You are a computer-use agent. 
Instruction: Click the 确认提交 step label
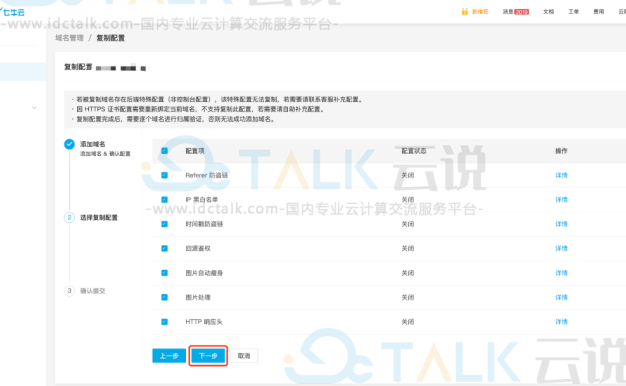[x=93, y=291]
